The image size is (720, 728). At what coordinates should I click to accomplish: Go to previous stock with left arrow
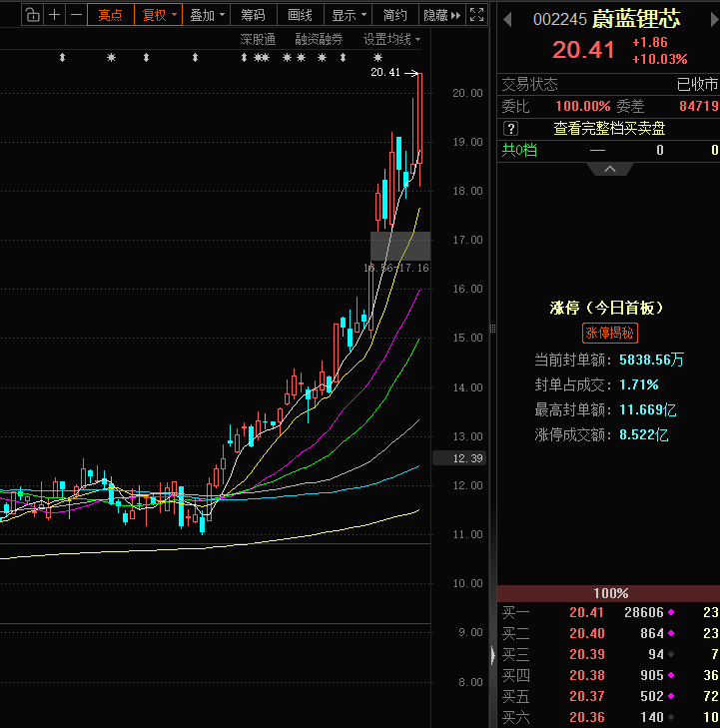507,20
